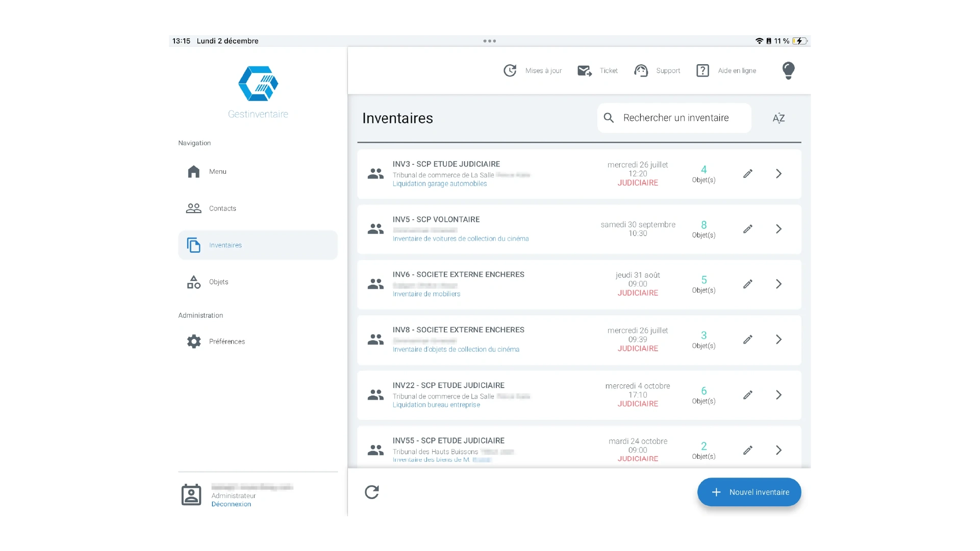Open Aide en ligne help icon
The height and width of the screenshot is (551, 980).
(702, 71)
